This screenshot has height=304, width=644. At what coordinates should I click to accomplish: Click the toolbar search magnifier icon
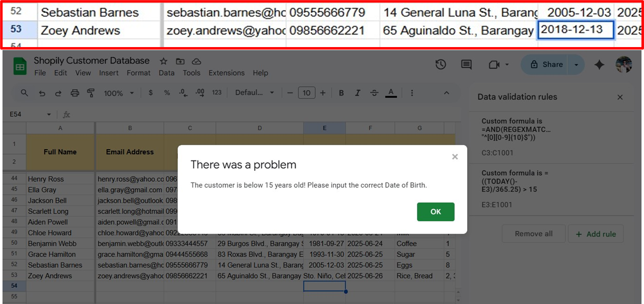point(25,93)
